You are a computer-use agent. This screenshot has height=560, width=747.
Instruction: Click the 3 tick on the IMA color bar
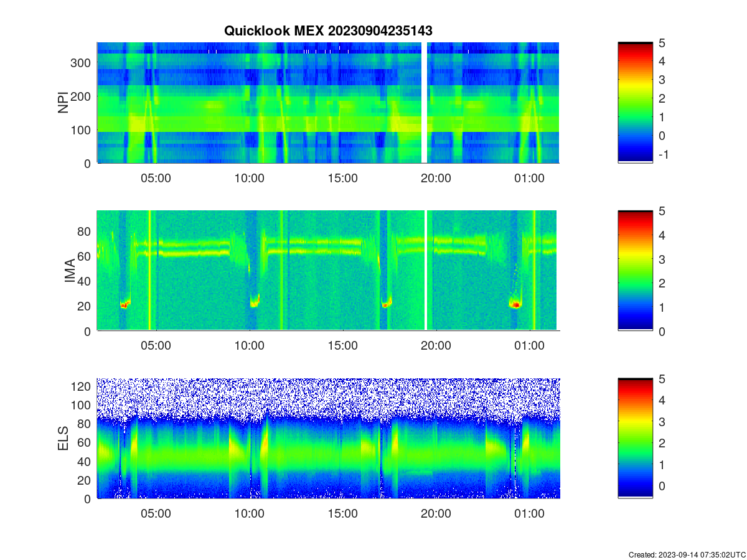click(663, 259)
